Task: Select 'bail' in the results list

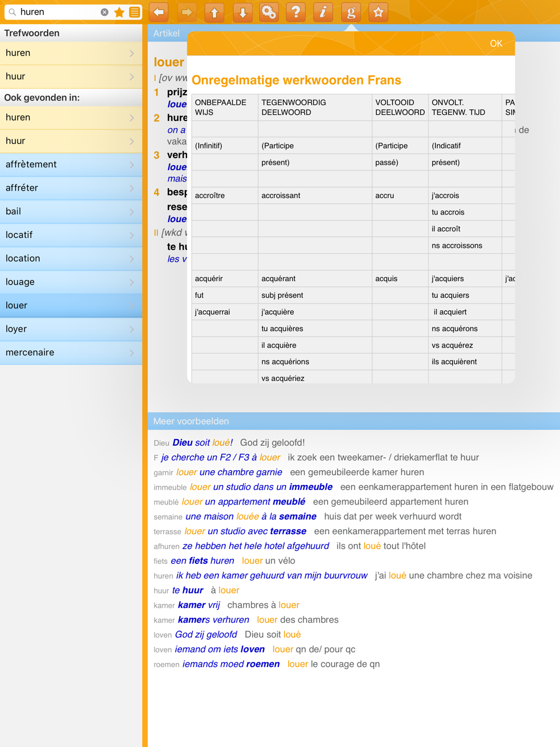Action: (71, 212)
